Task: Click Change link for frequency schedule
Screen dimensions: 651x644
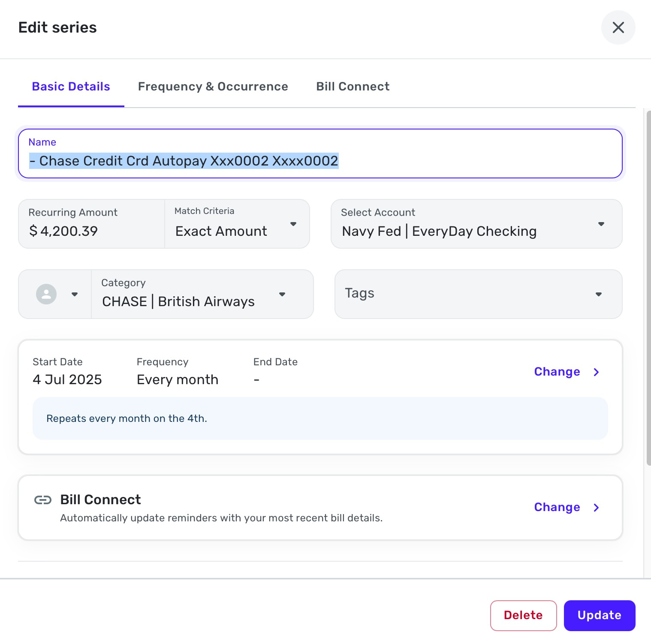Action: [557, 372]
